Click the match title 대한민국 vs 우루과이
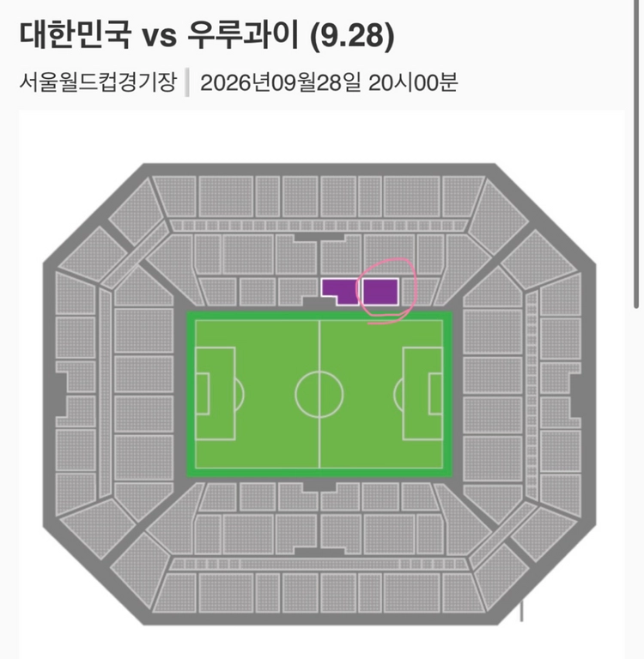This screenshot has width=644, height=659. pyautogui.click(x=159, y=35)
